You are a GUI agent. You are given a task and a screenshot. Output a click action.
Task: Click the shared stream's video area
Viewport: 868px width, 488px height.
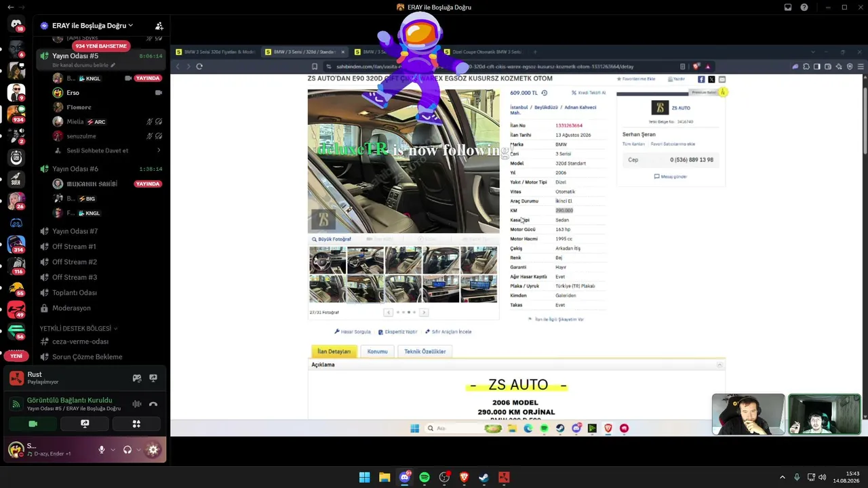[519, 241]
